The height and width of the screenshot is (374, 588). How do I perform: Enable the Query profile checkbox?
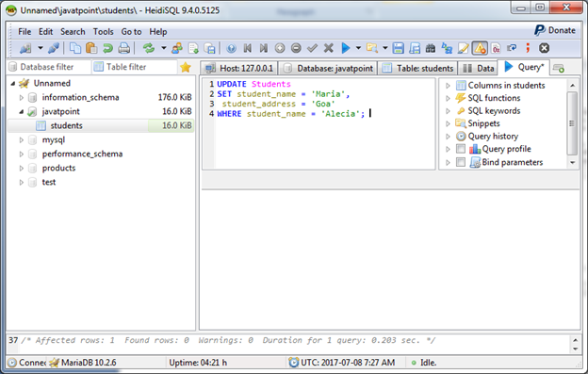click(461, 149)
